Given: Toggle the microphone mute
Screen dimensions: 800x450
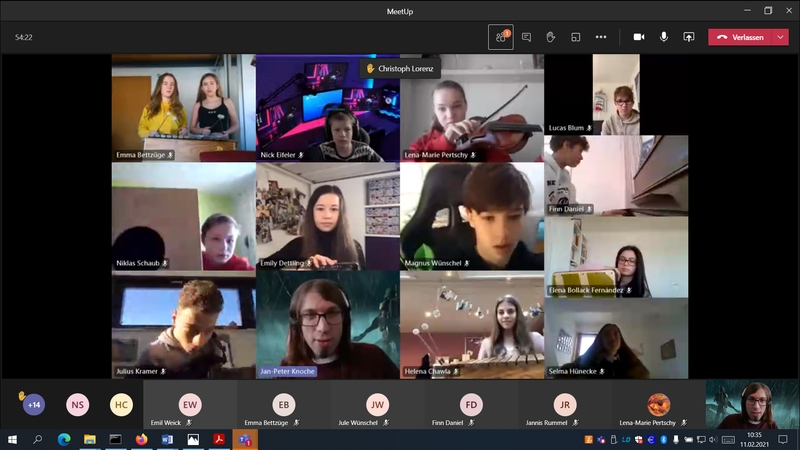Looking at the screenshot, I should coord(663,37).
